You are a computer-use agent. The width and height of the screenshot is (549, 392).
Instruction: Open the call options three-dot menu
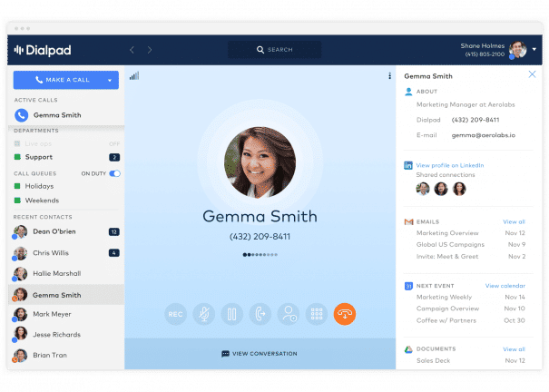389,76
